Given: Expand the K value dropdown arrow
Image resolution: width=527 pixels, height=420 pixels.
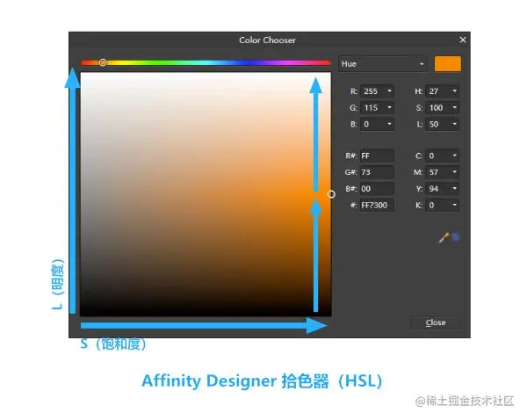Looking at the screenshot, I should pos(454,205).
